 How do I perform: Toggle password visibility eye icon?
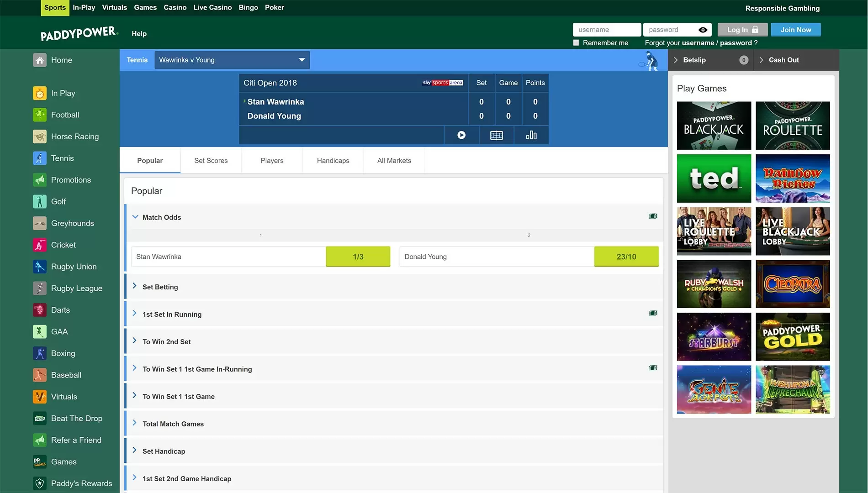[x=703, y=30]
